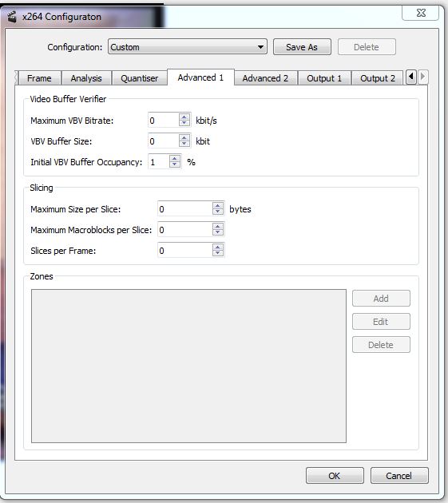This screenshot has height=503, width=448.
Task: Click the Save As button
Action: coord(302,47)
